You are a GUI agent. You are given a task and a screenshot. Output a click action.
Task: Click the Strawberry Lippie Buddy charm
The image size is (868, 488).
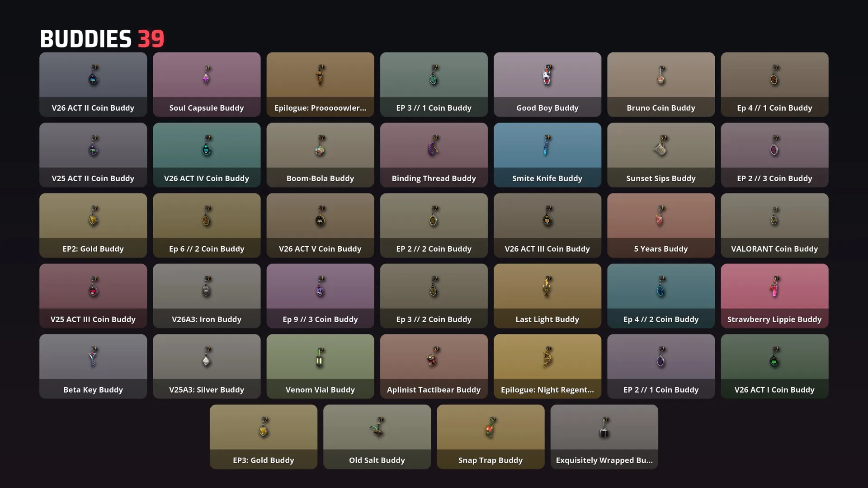pos(774,286)
